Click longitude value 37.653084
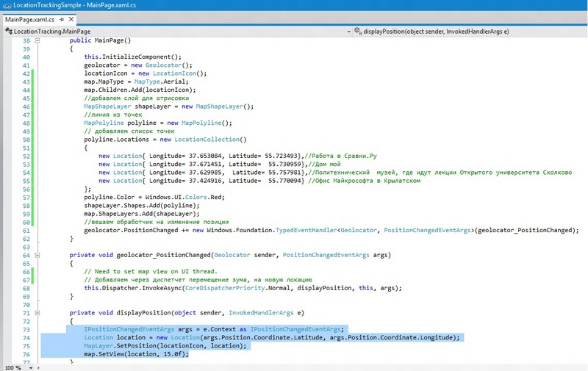Screen dimensions: 588x371 [205, 156]
